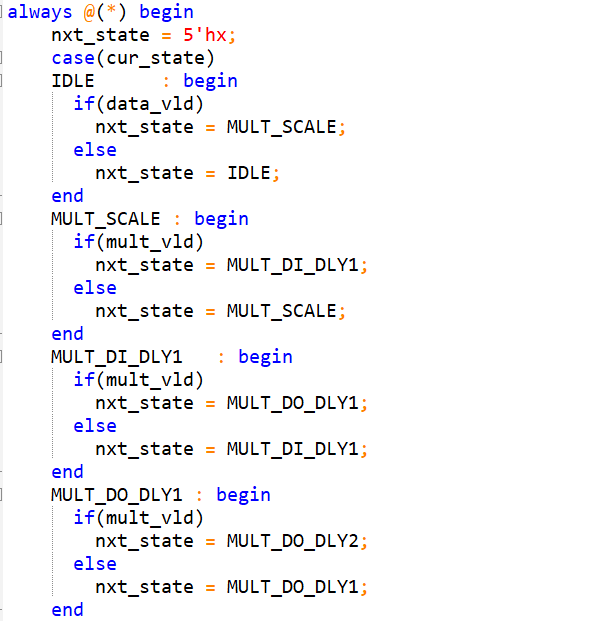This screenshot has height=621, width=591.
Task: Click 'end' closing the IDLE block
Action: click(x=67, y=196)
